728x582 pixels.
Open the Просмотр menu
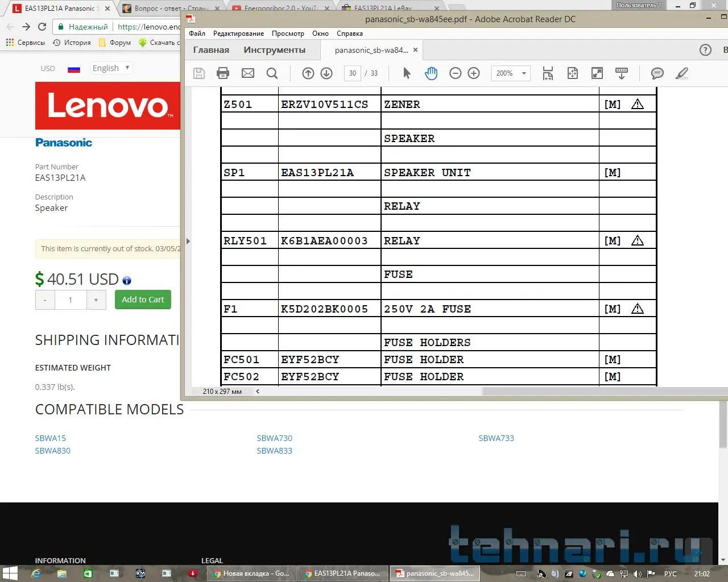tap(288, 34)
